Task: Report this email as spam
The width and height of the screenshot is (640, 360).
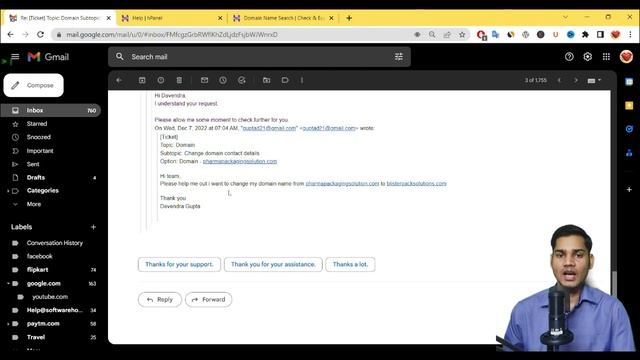Action: coord(161,80)
